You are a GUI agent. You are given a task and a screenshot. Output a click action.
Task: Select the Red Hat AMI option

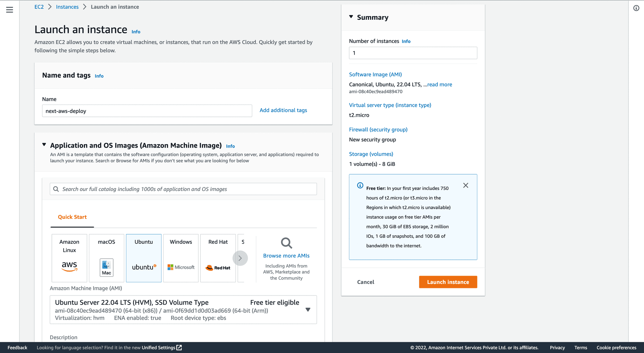(x=218, y=258)
